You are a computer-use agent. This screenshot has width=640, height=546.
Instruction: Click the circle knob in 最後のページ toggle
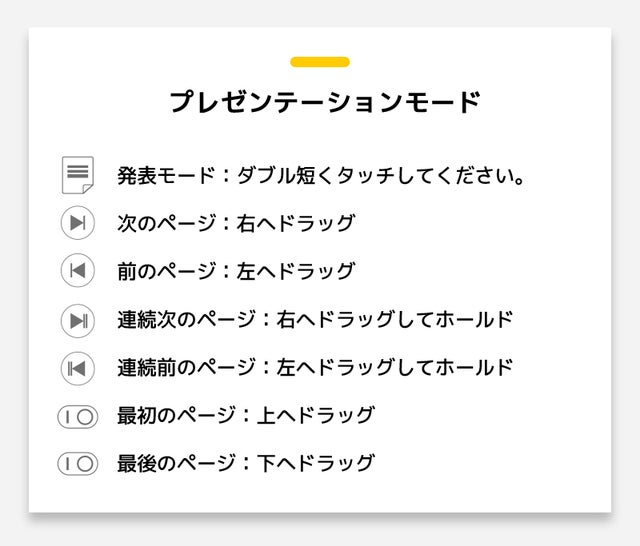85,464
